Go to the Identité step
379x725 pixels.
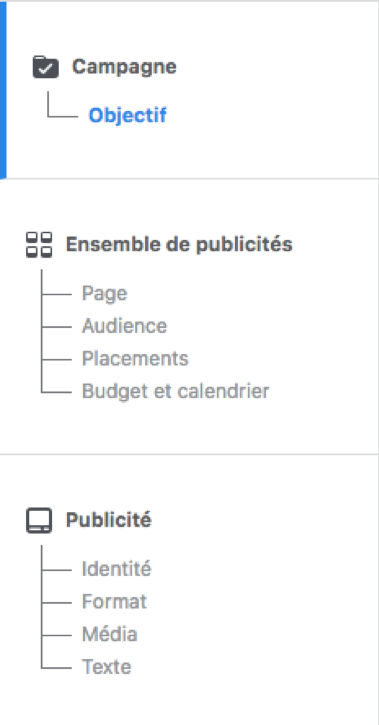pos(116,569)
